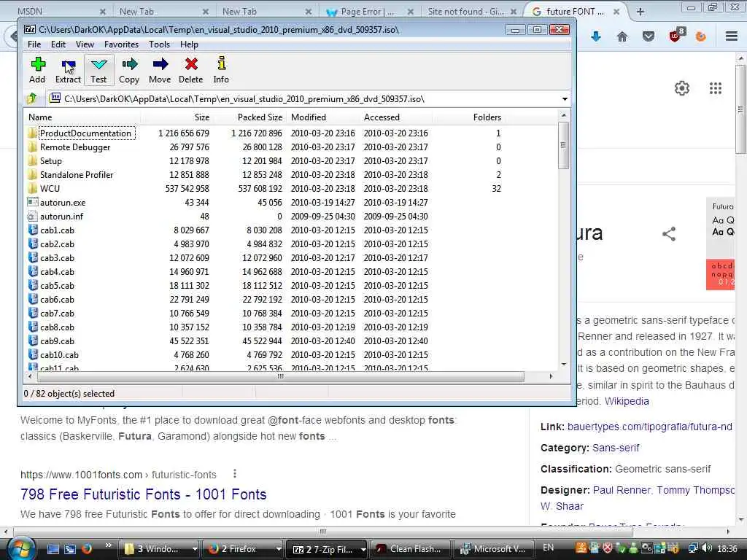Open the bauertypes.com link
The image size is (747, 560).
[x=650, y=427]
